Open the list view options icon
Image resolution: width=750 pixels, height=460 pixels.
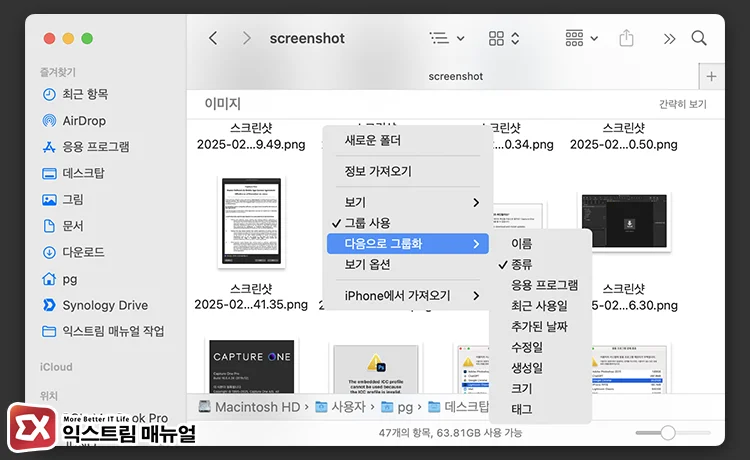[439, 38]
